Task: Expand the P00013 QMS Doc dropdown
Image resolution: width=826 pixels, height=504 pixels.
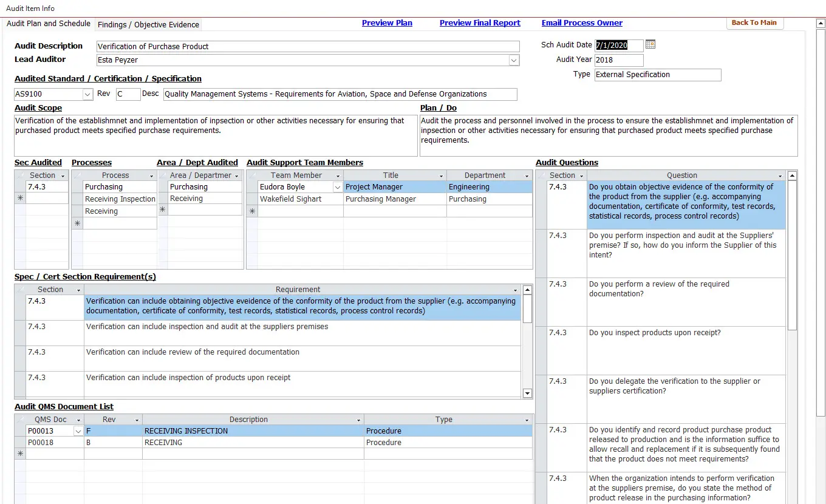Action: [x=78, y=431]
